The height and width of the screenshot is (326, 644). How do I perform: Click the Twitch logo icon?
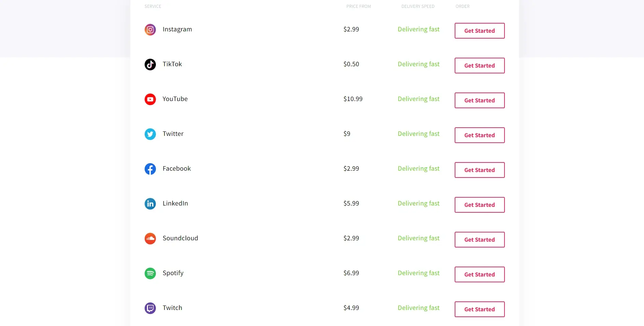(150, 308)
